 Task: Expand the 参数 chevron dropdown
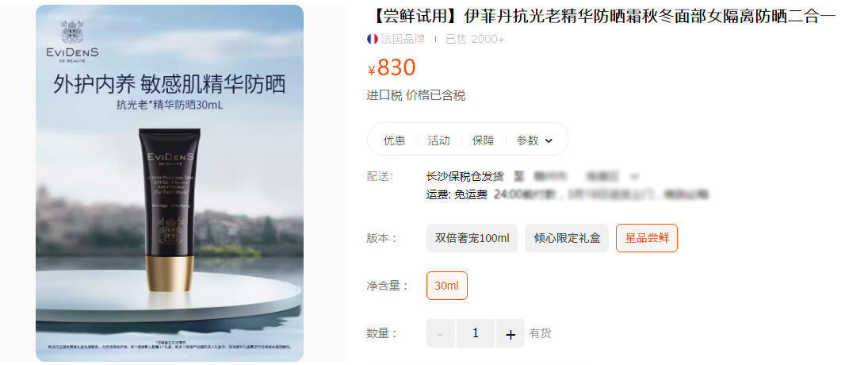click(549, 140)
